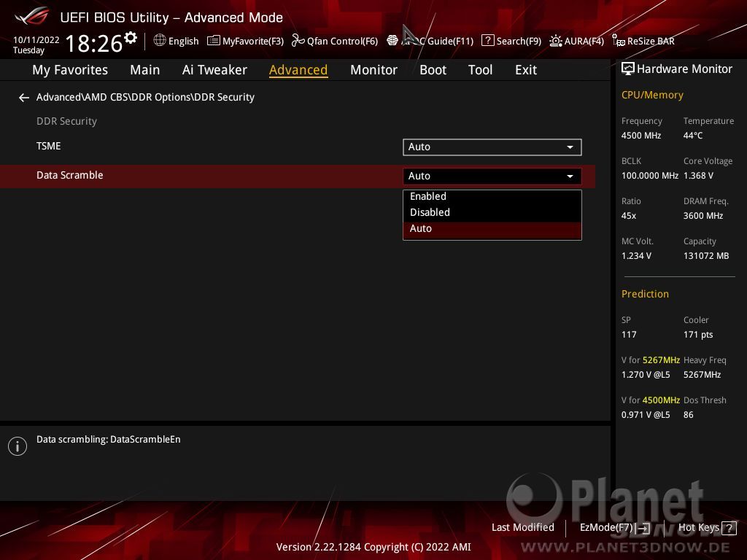Select Auto in Data Scramble list
The width and height of the screenshot is (747, 560).
(492, 228)
